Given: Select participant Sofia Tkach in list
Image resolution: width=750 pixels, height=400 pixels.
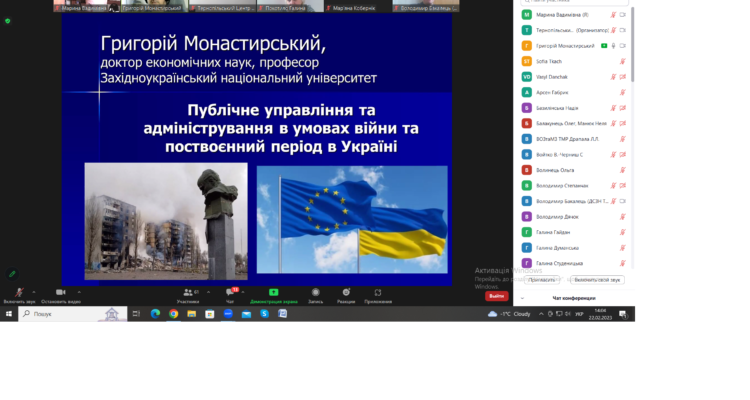Looking at the screenshot, I should click(574, 61).
